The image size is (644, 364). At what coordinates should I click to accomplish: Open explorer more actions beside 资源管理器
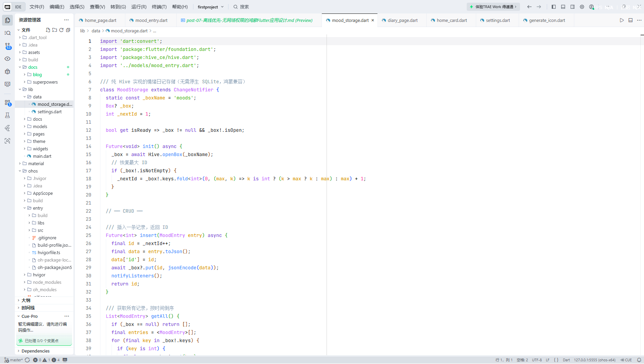[x=66, y=20]
